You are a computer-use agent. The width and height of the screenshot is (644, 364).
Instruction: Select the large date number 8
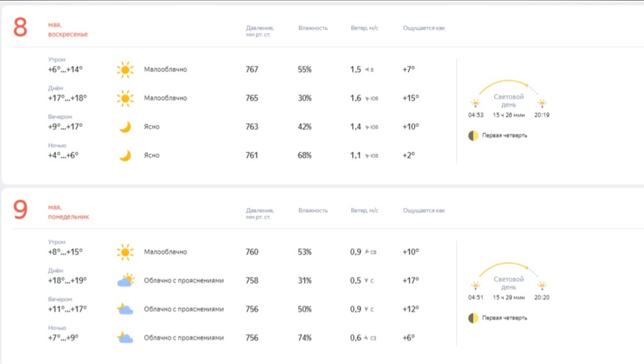(20, 28)
